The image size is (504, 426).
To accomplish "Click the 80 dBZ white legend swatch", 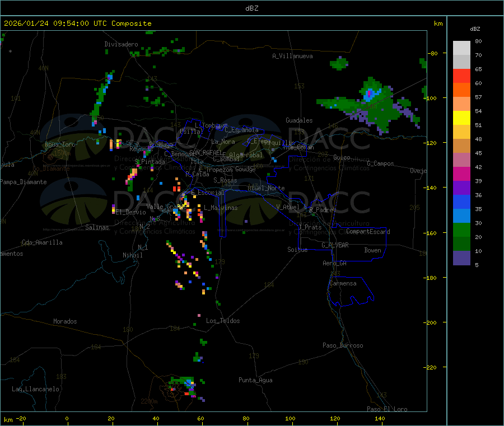I will point(461,48).
